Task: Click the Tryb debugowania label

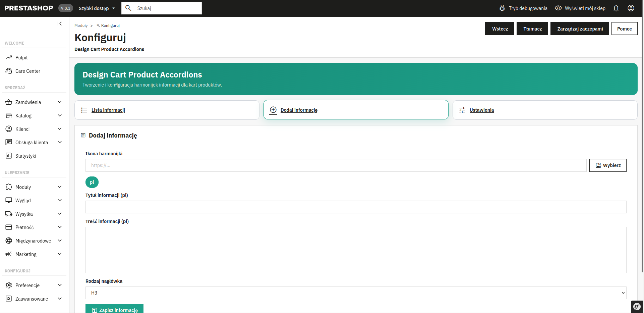Action: click(528, 8)
